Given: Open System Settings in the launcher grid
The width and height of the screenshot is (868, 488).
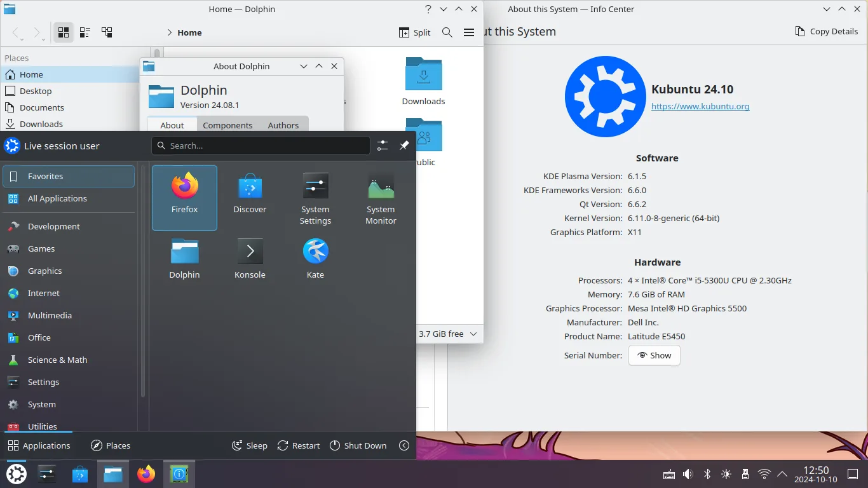Looking at the screenshot, I should (x=315, y=198).
